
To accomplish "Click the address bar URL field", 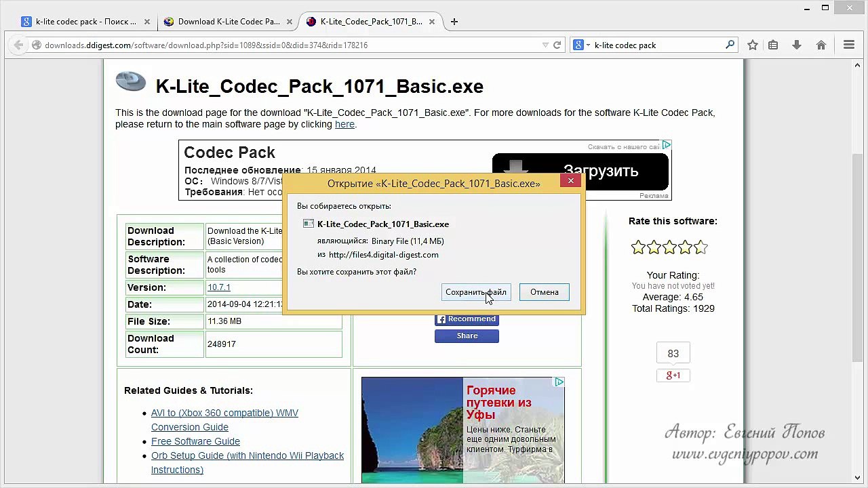I will pyautogui.click(x=292, y=45).
